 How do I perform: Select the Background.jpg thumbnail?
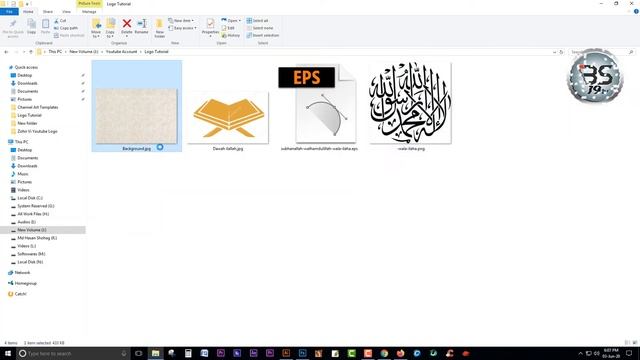(x=137, y=106)
